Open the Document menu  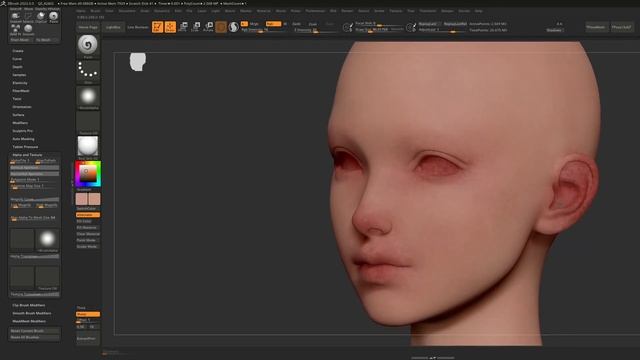tap(127, 11)
